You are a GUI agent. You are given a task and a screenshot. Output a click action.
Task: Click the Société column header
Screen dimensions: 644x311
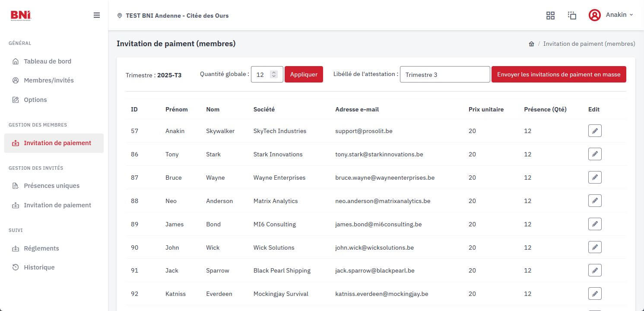pos(264,109)
